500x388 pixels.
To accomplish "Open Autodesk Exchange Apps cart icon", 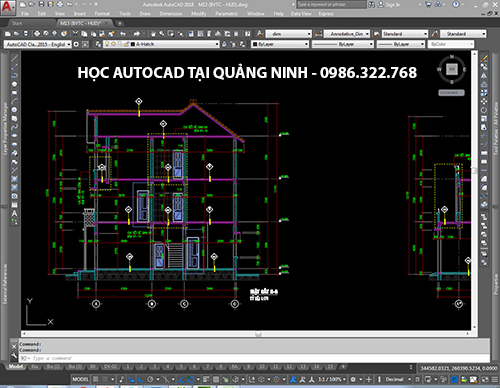I will pos(428,5).
